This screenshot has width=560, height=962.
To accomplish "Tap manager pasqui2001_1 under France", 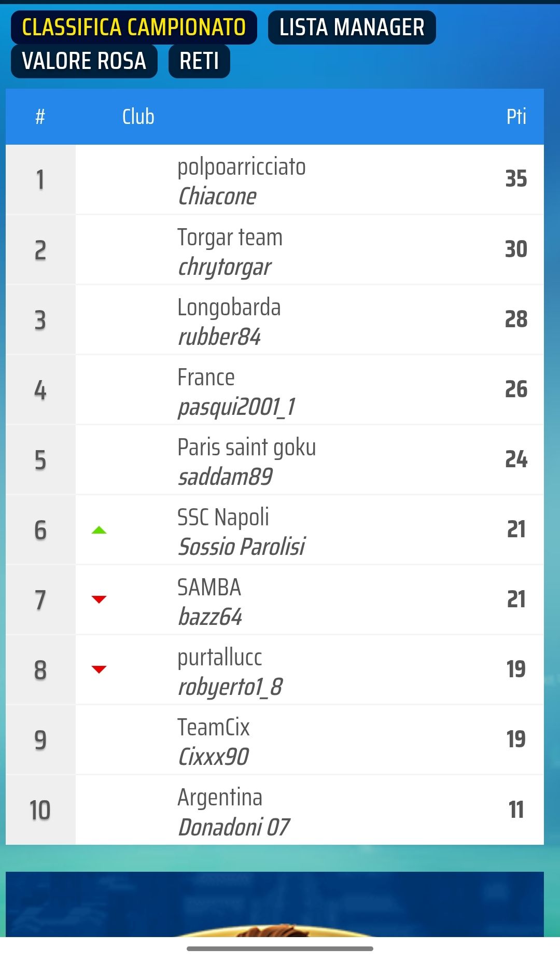I will [236, 407].
